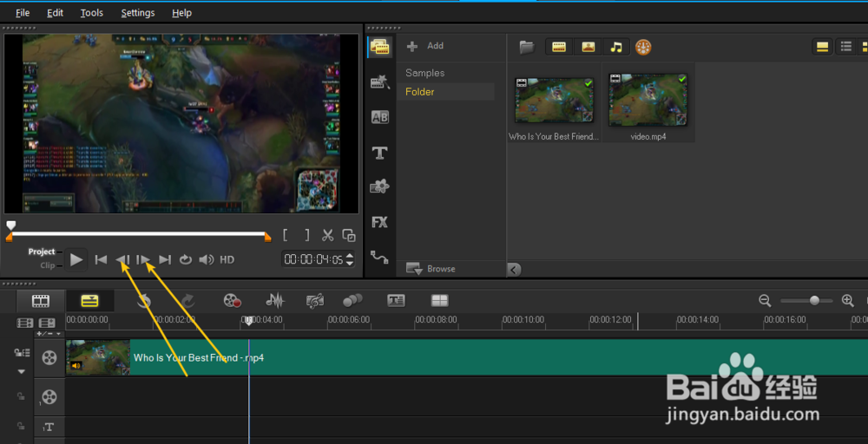Image resolution: width=868 pixels, height=444 pixels.
Task: Select the title track T button
Action: (49, 427)
